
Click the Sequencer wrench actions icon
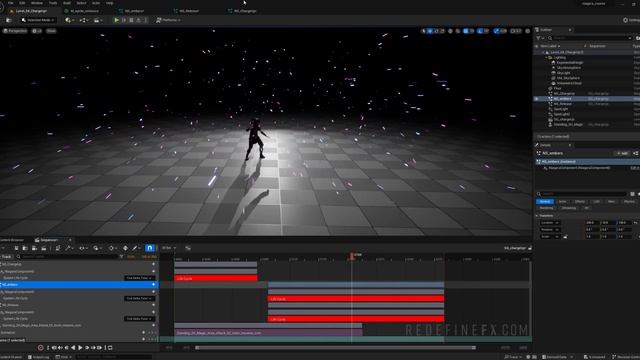tap(69, 248)
